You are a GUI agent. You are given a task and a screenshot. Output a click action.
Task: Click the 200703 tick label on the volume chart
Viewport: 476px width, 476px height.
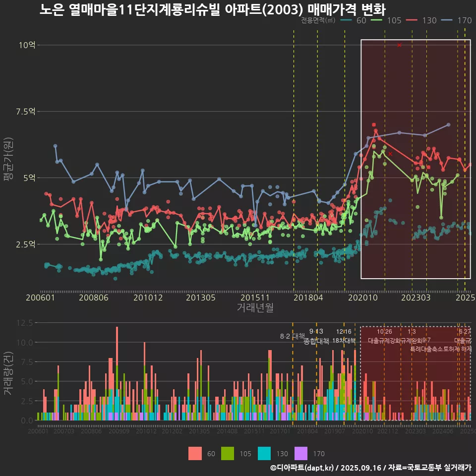coord(64,431)
